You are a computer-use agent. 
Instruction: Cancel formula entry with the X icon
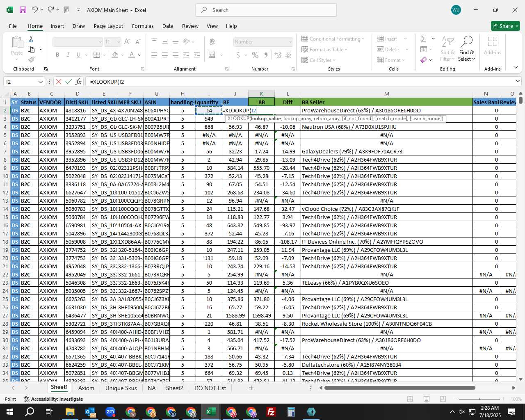click(x=59, y=82)
